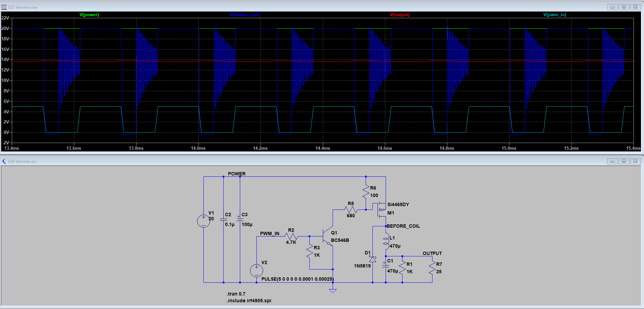Select the V(pwm_in) trace label
Screen dimensions: 644x309
pos(555,15)
